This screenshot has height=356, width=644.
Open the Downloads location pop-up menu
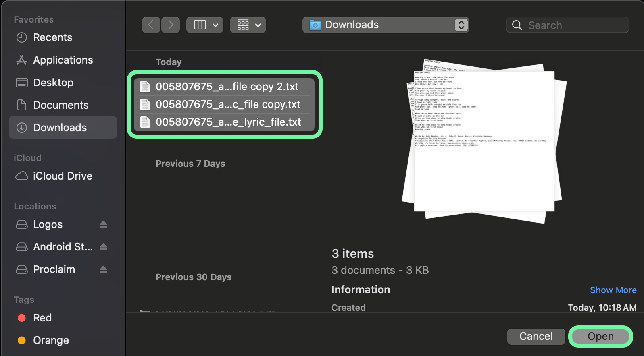[386, 25]
